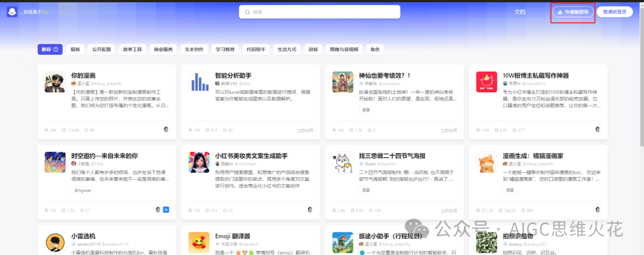Click the cat icon of 找三思做二十四节气海报

343,162
